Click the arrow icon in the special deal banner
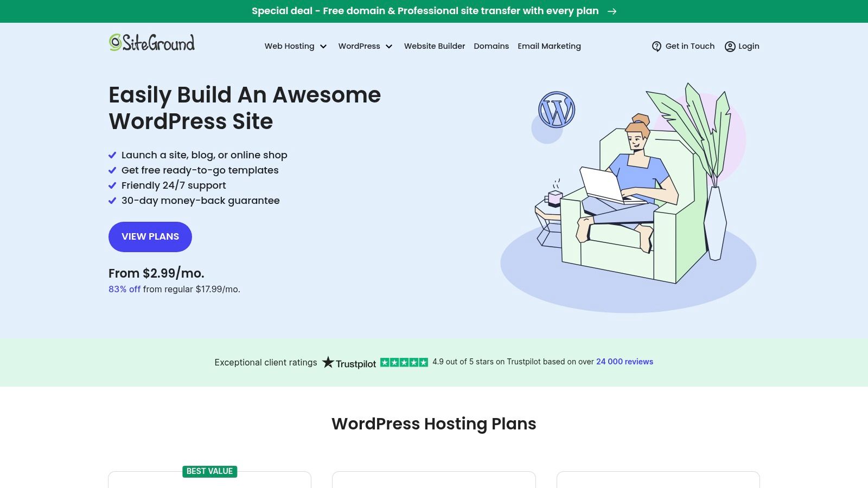This screenshot has height=488, width=868. [x=612, y=11]
